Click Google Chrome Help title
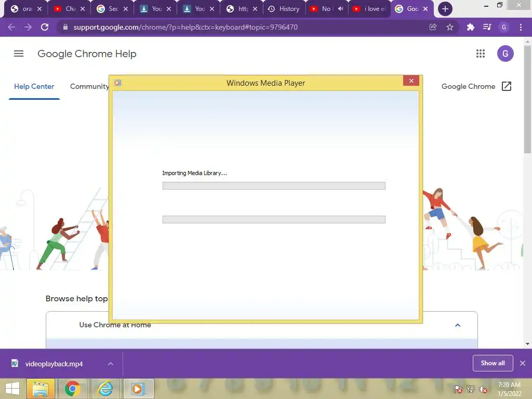 coord(87,54)
